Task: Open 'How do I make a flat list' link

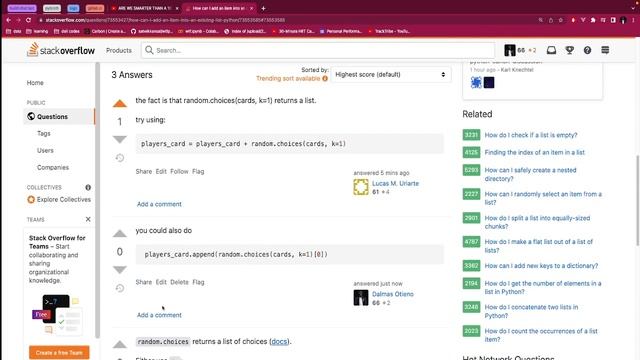Action: pyautogui.click(x=538, y=246)
